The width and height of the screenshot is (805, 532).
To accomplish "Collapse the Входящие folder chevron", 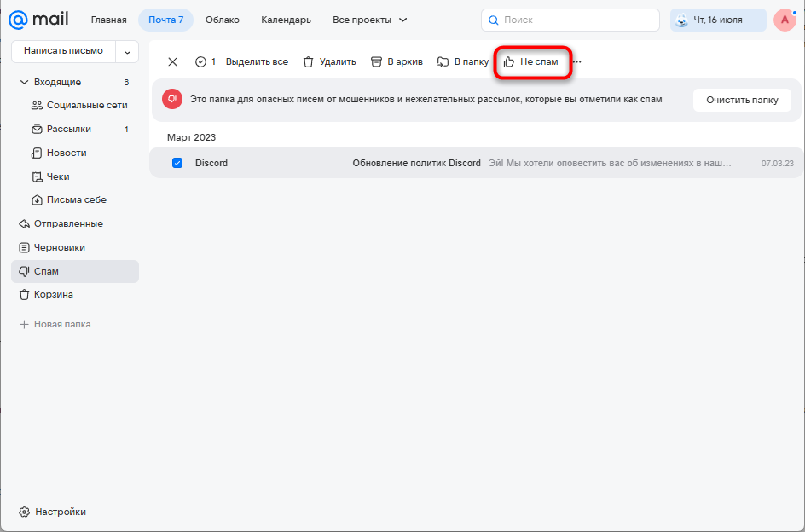I will (24, 82).
